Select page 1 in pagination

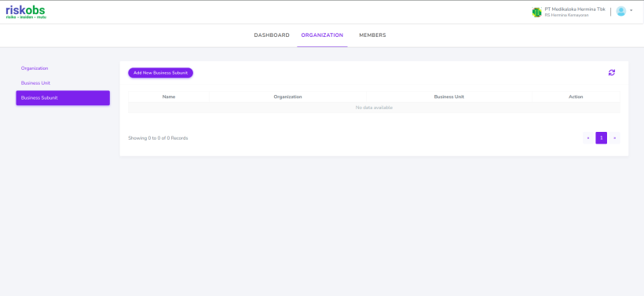point(602,138)
